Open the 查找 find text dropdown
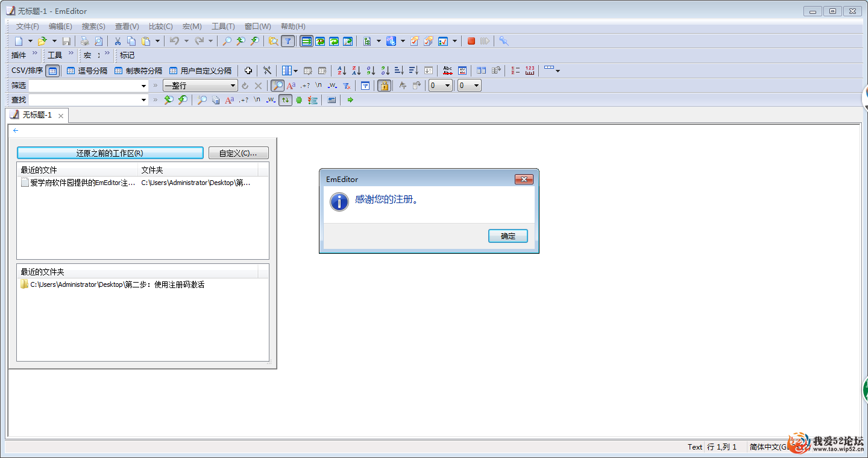The width and height of the screenshot is (868, 458). click(143, 100)
